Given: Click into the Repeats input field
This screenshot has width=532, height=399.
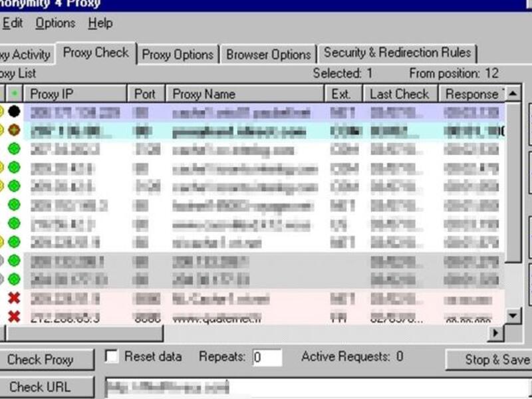Looking at the screenshot, I should 267,358.
